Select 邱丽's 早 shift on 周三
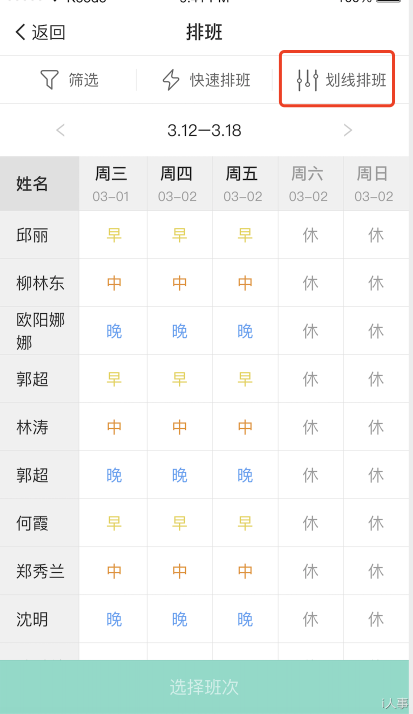 (x=114, y=235)
